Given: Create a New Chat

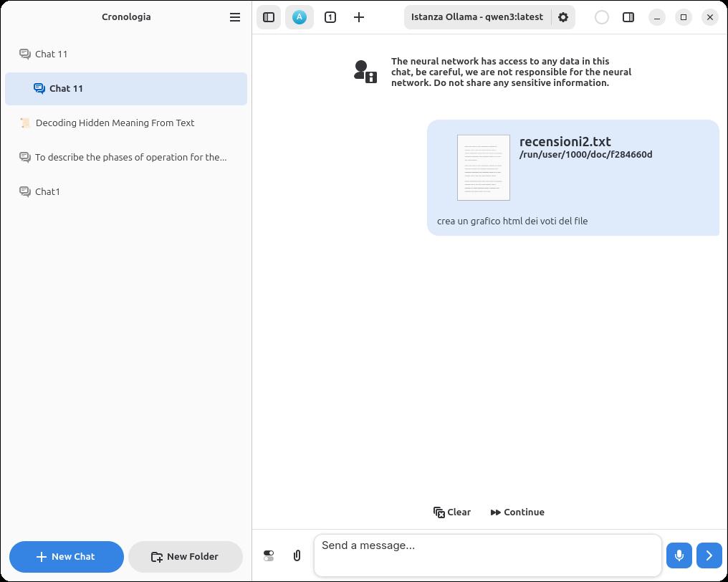Looking at the screenshot, I should [67, 556].
